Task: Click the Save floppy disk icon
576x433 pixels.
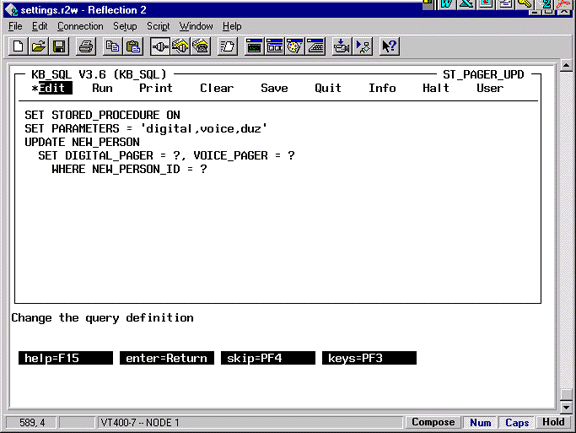Action: [59, 47]
